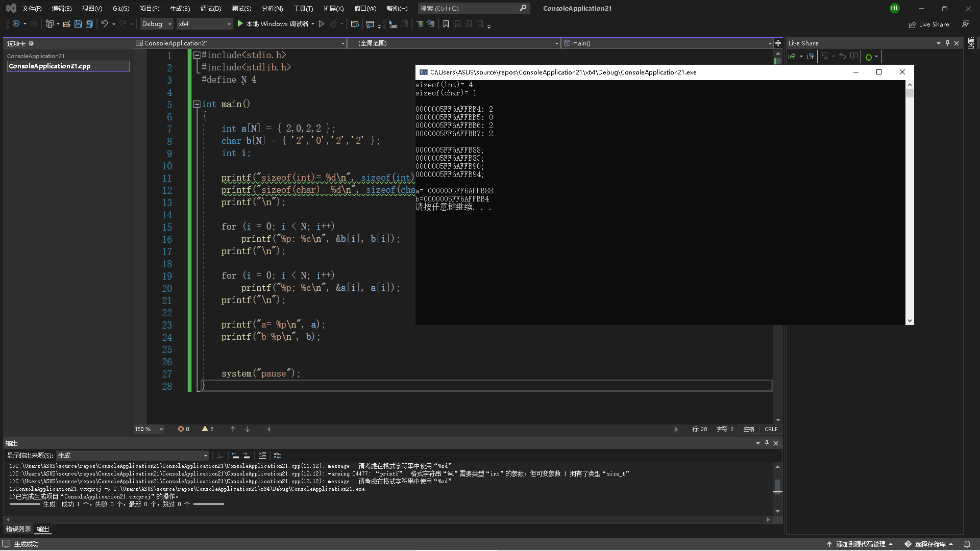Switch to the 错误列表 error list tab
Image resolution: width=980 pixels, height=551 pixels.
tap(18, 529)
